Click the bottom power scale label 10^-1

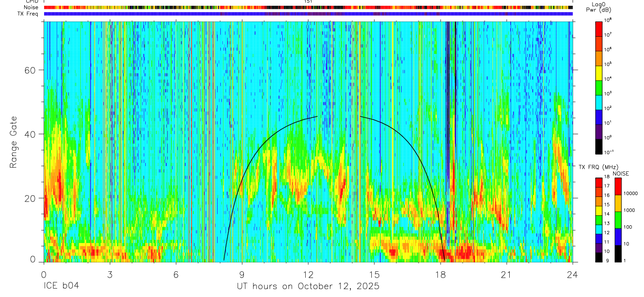(x=610, y=152)
